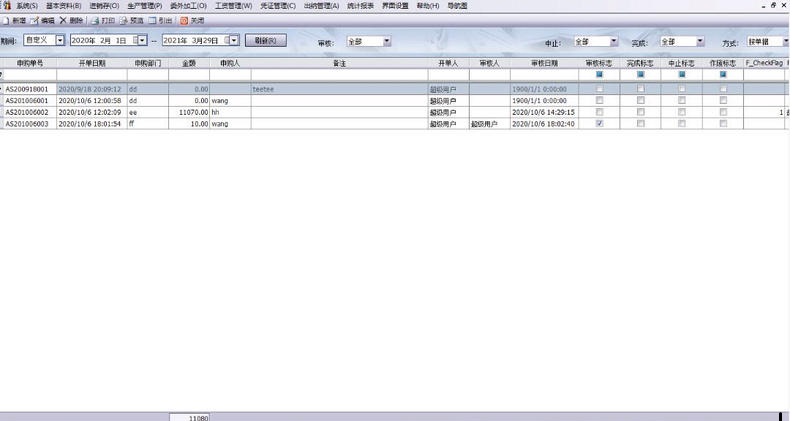The width and height of the screenshot is (792, 421).
Task: Click the 申购单号 filter-row input cell
Action: (x=30, y=75)
